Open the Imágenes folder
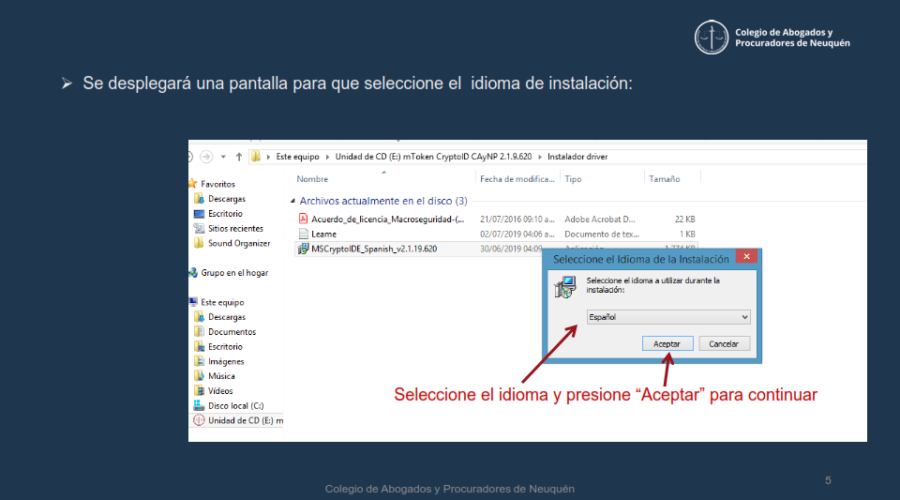Image resolution: width=900 pixels, height=500 pixels. [x=226, y=362]
